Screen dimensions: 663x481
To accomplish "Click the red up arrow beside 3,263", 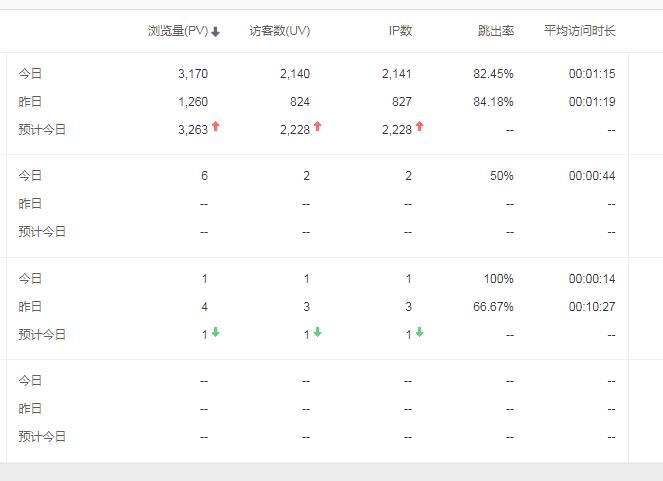I will click(215, 126).
